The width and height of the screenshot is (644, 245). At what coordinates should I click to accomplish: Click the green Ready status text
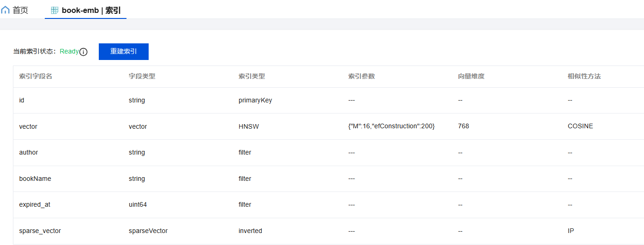point(69,52)
